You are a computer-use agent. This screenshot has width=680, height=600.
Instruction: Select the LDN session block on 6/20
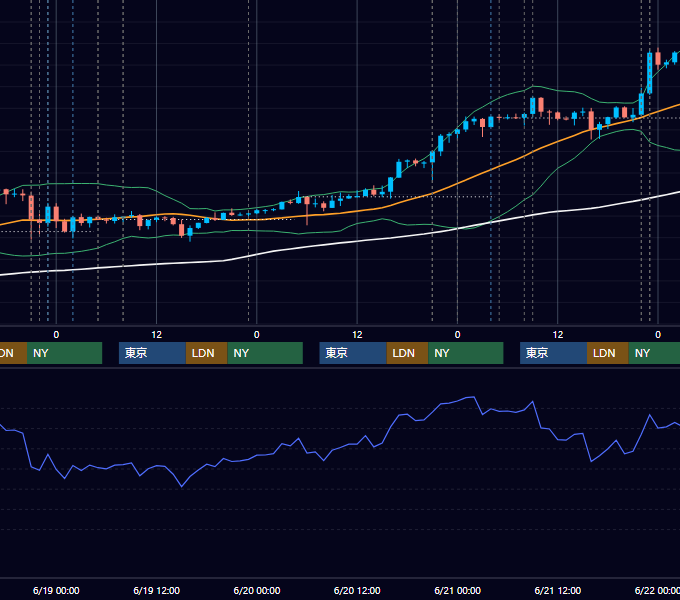click(x=407, y=353)
